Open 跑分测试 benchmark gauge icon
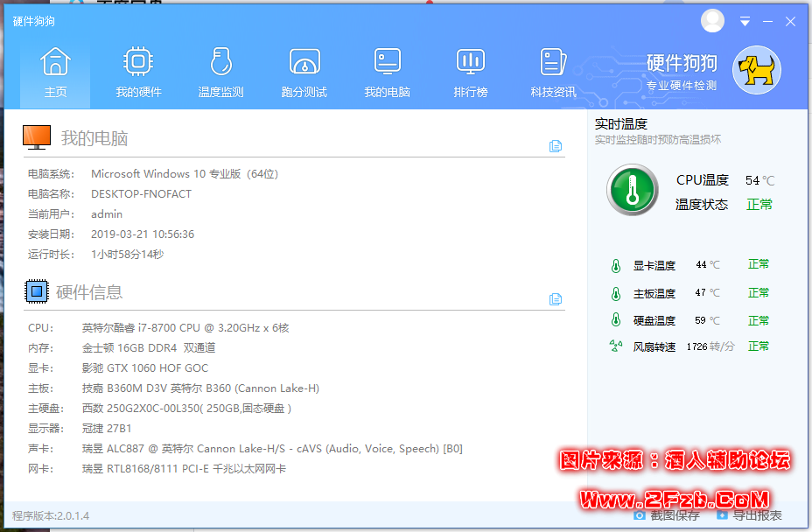Image resolution: width=812 pixels, height=532 pixels. (x=304, y=63)
